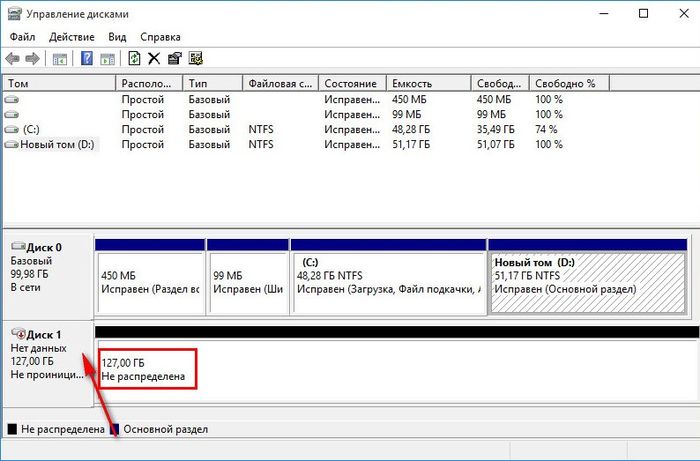Click the 51,17 ГБ capacity cell
The image size is (700, 461).
point(411,145)
